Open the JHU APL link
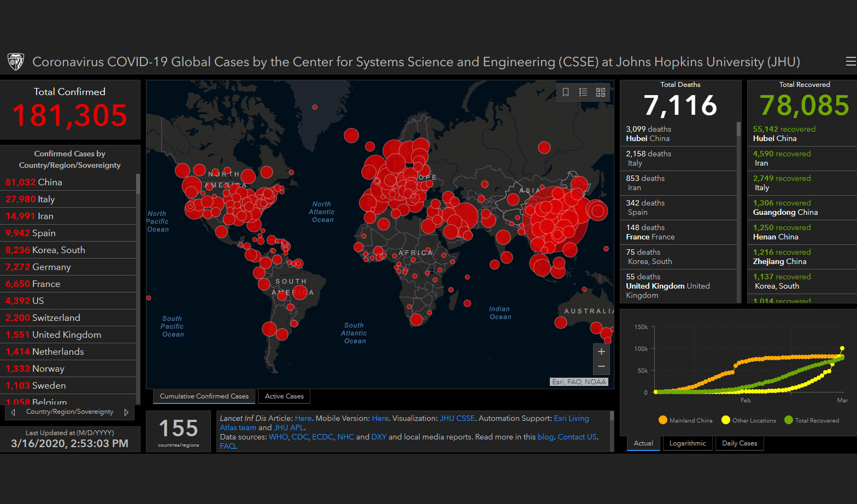The image size is (857, 504). point(289,427)
